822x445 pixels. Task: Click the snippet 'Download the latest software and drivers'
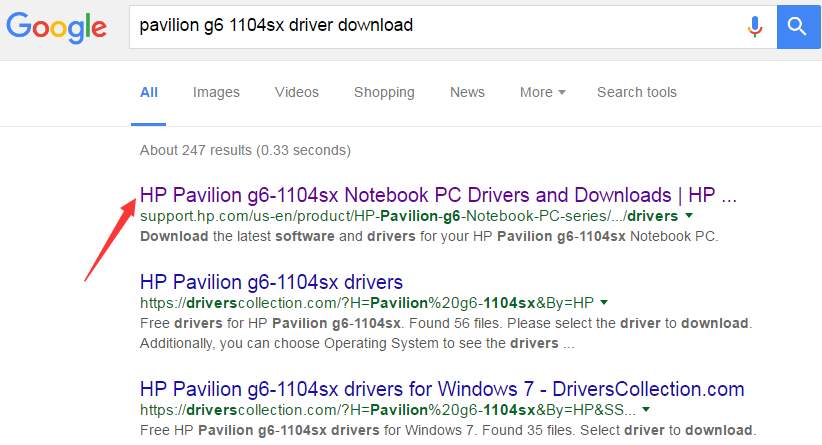(276, 236)
